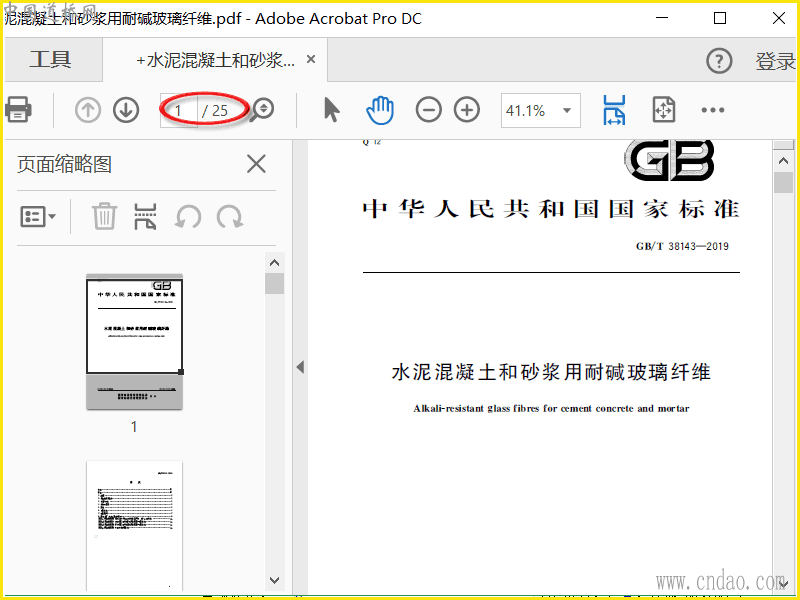
Task: Open the more tools ellipsis menu
Action: click(713, 110)
